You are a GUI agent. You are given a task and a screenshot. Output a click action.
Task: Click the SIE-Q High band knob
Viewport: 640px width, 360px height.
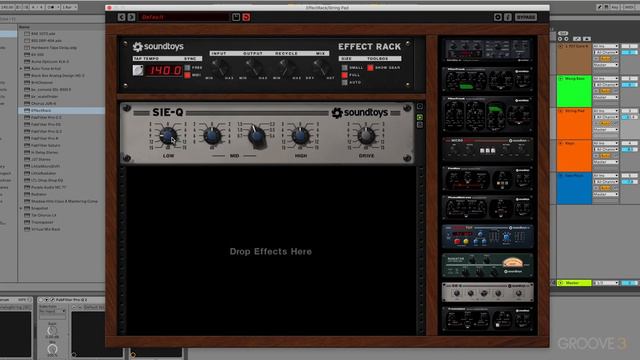300,136
